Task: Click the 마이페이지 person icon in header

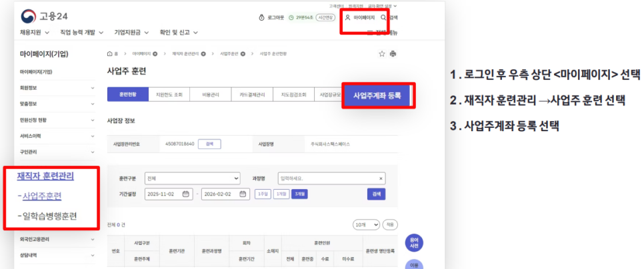Action: pyautogui.click(x=347, y=17)
